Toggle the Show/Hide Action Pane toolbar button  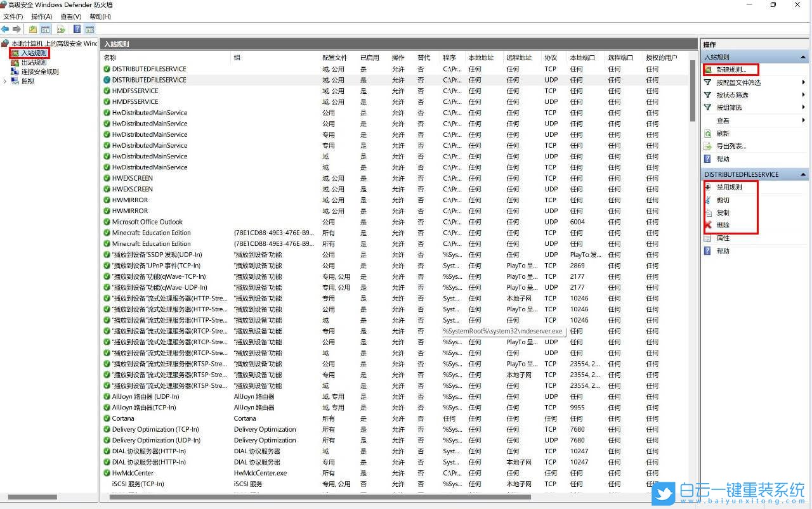pos(89,29)
